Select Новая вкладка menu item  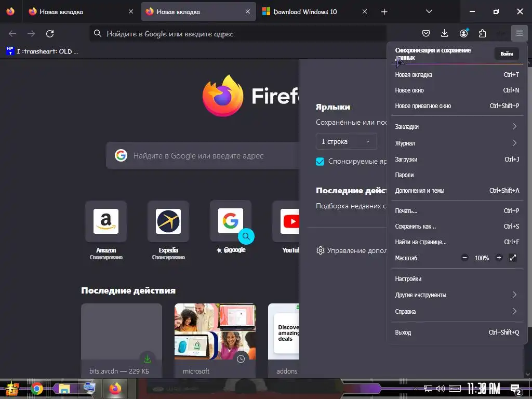coord(457,75)
